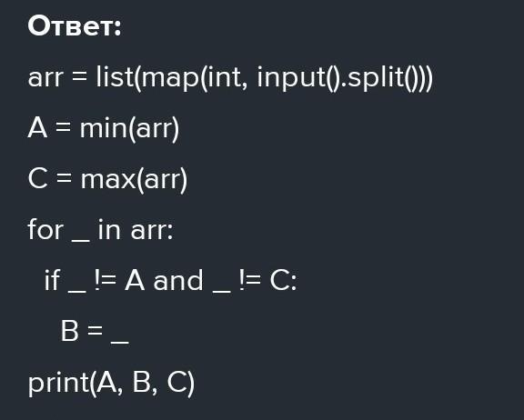
Task: Click the print function name
Action: [58, 384]
